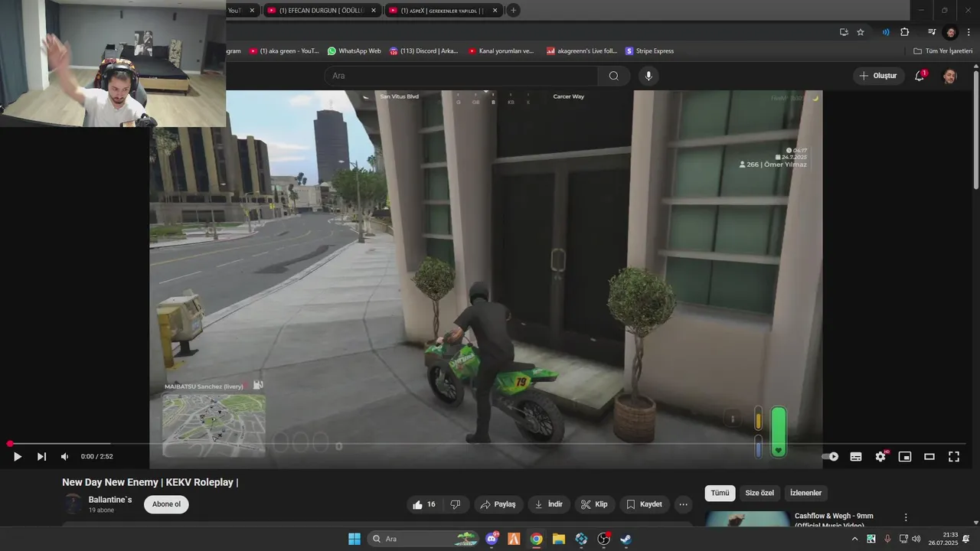
Task: Open Chrome three-dot menu
Action: click(969, 32)
